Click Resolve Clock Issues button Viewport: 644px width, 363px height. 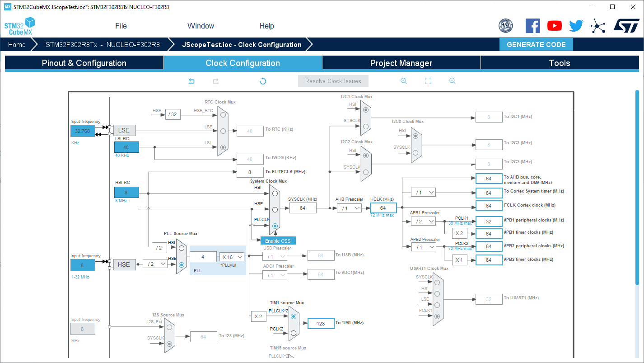click(333, 81)
